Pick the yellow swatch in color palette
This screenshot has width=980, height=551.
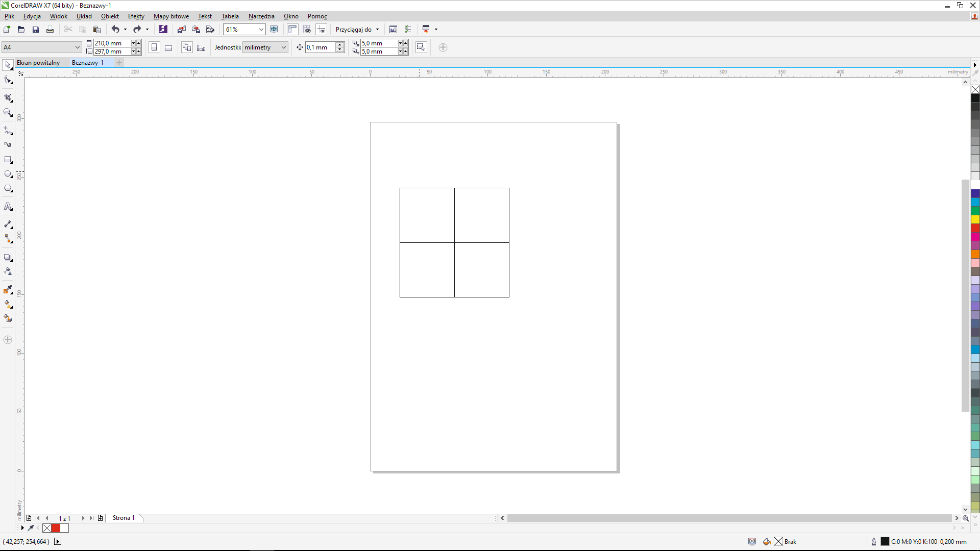pyautogui.click(x=975, y=219)
